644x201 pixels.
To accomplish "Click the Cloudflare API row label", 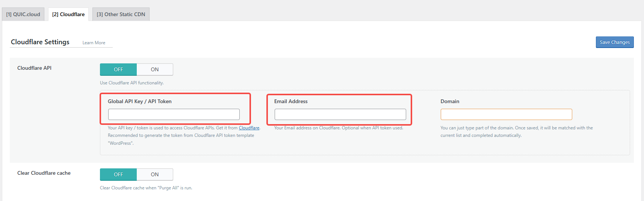I will click(x=34, y=68).
